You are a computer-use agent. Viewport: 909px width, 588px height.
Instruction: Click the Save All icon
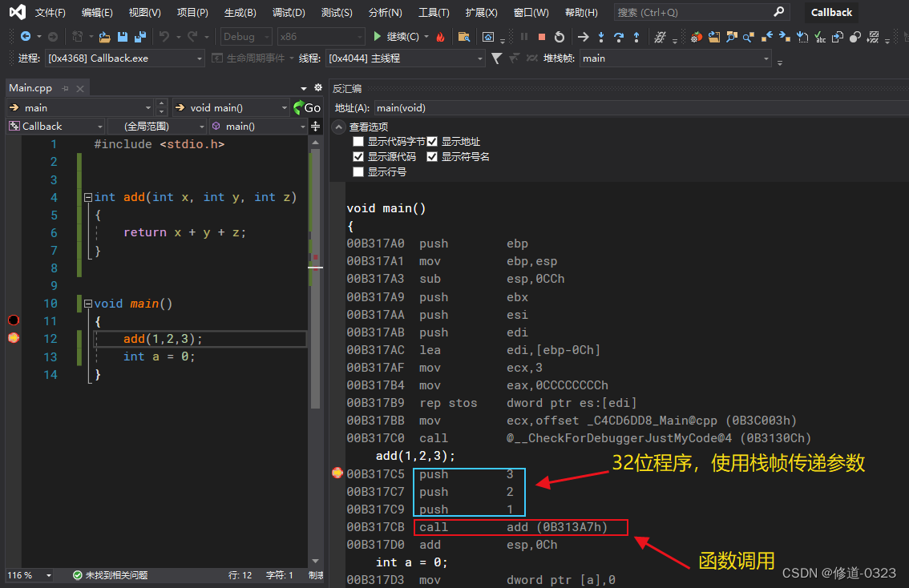click(142, 37)
